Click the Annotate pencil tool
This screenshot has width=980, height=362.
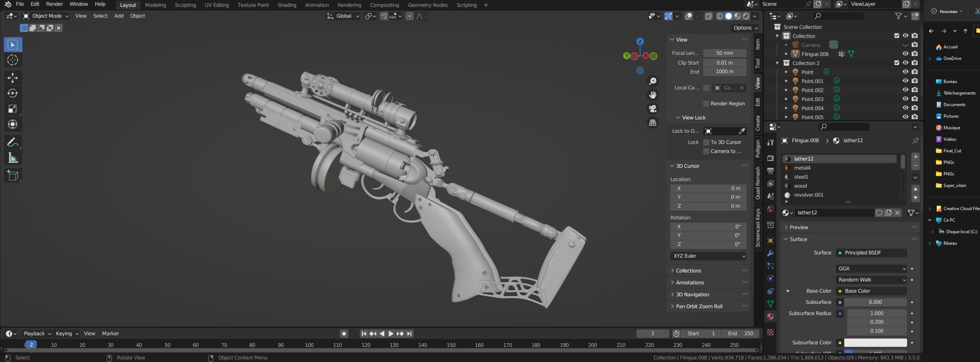[x=13, y=142]
